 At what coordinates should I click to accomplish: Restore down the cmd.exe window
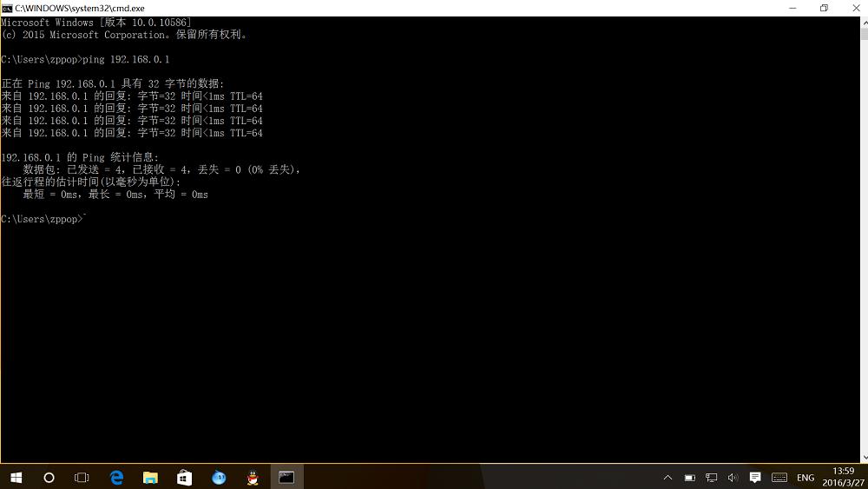point(825,8)
